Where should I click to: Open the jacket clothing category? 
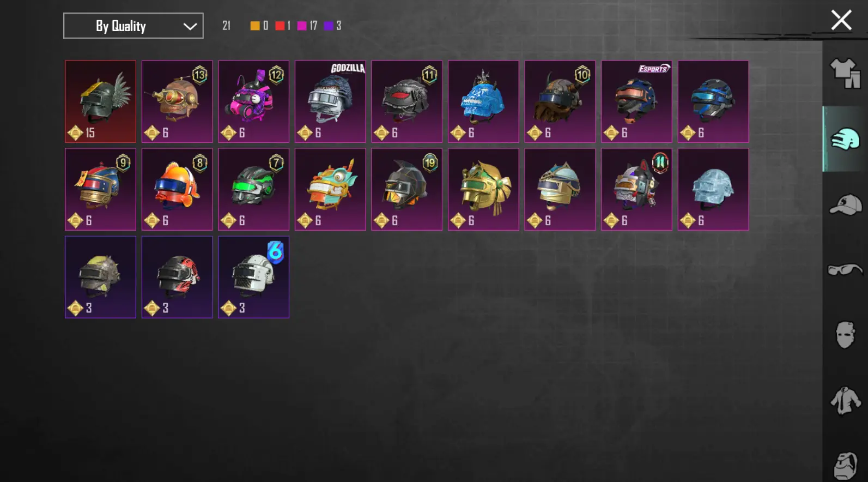[x=845, y=400]
